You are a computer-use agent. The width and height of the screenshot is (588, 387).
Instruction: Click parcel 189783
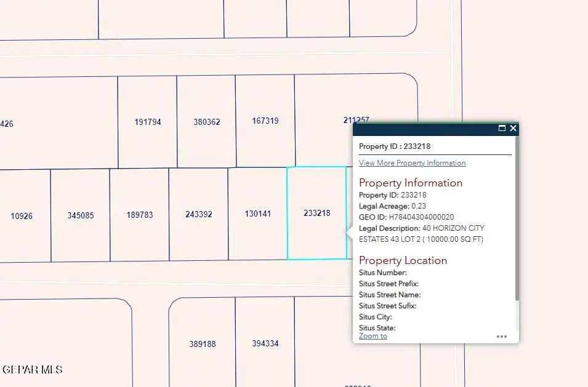point(139,215)
